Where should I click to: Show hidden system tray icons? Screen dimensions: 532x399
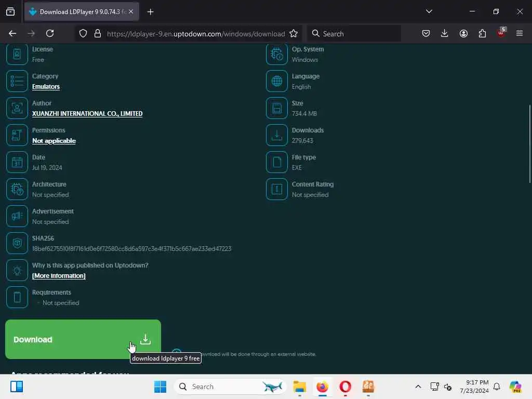[418, 387]
